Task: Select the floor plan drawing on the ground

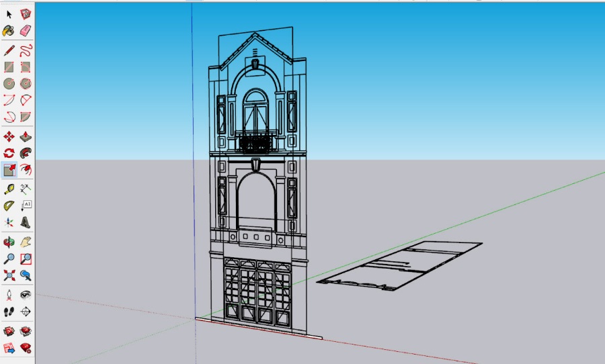Action: pyautogui.click(x=399, y=266)
